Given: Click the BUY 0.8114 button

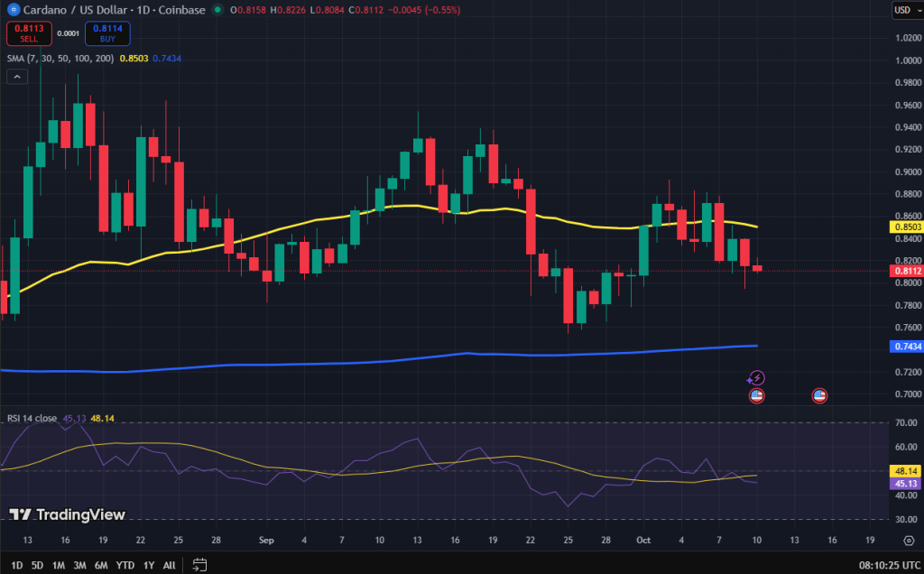Looking at the screenshot, I should click(107, 33).
